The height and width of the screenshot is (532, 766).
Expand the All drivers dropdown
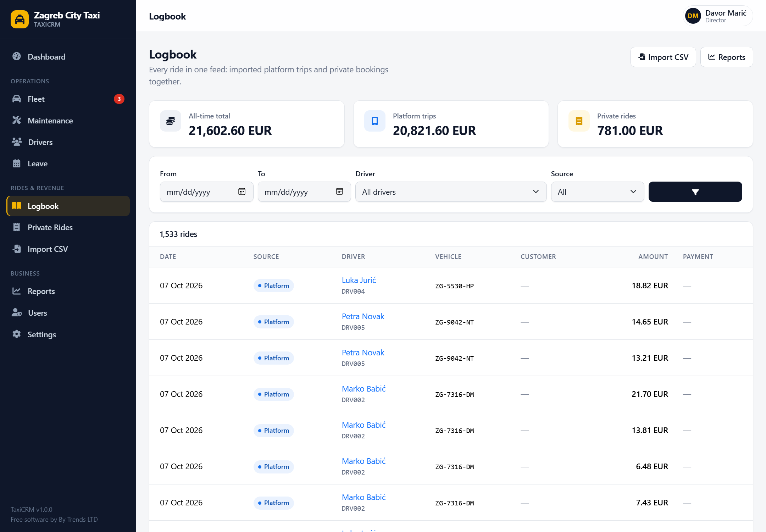(451, 192)
